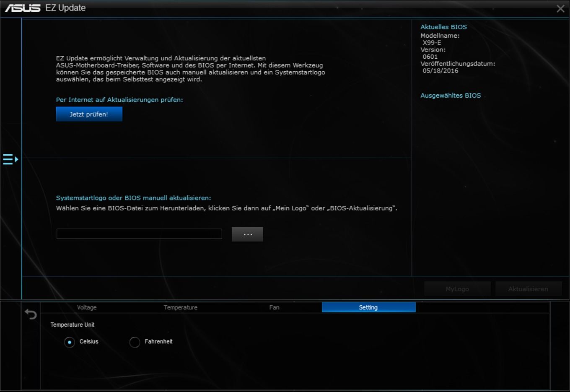Open the Setting tab
The height and width of the screenshot is (392, 570).
(x=368, y=307)
